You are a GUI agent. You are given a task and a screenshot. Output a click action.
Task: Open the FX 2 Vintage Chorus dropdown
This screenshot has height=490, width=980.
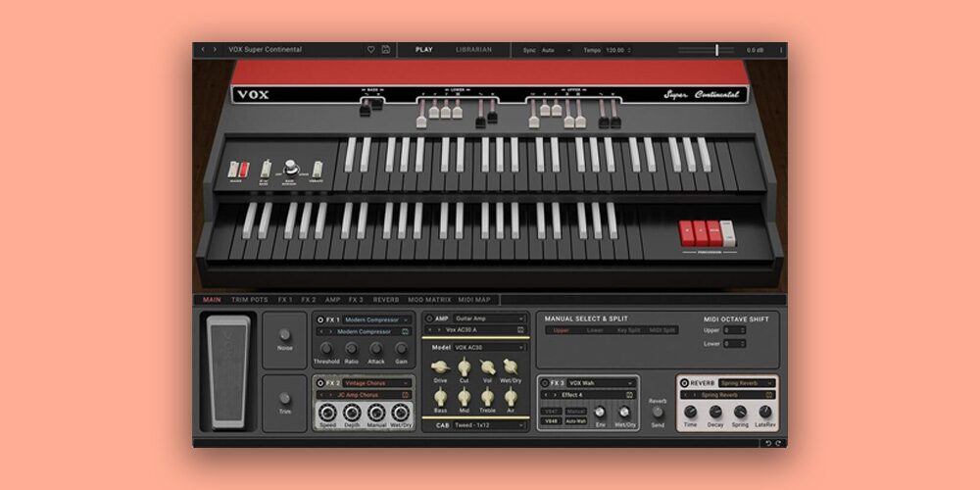click(x=376, y=382)
